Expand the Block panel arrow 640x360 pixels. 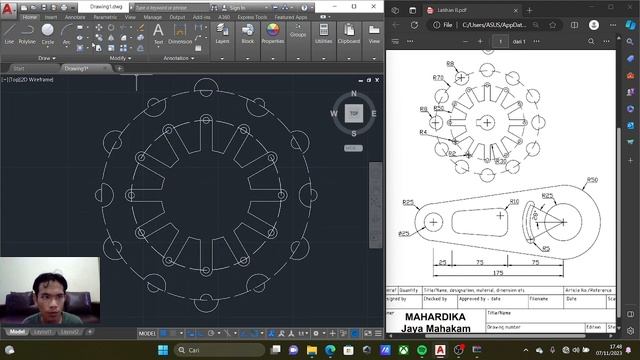coord(247,58)
